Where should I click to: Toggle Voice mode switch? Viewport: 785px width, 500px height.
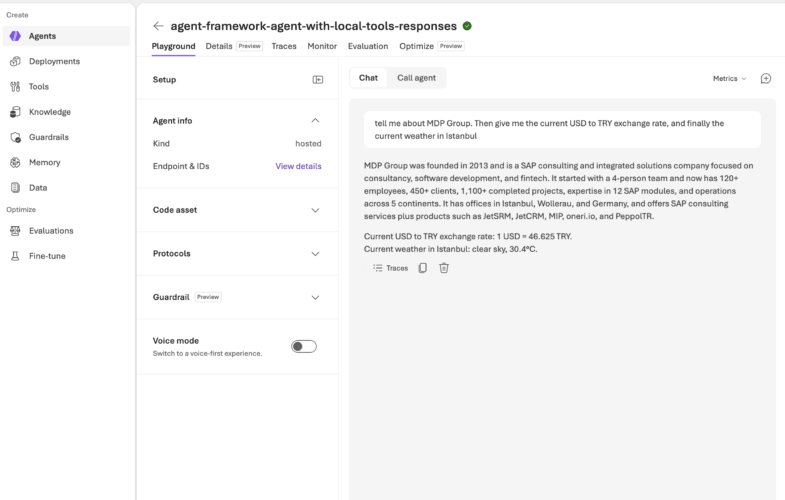[x=304, y=346]
